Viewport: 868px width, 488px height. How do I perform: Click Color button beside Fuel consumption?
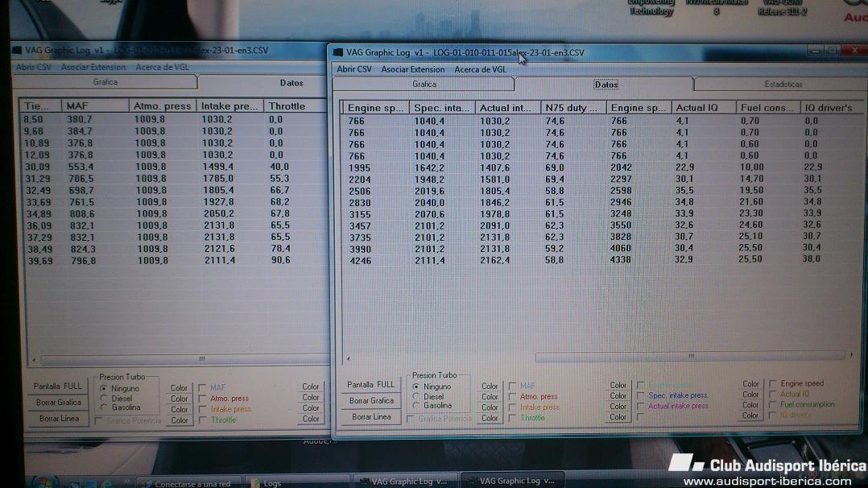pos(750,405)
